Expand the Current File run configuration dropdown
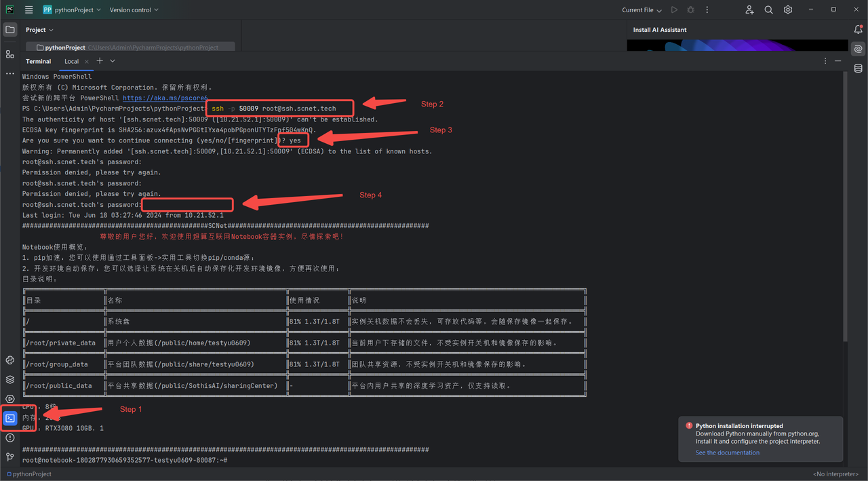The image size is (868, 481). pos(642,10)
